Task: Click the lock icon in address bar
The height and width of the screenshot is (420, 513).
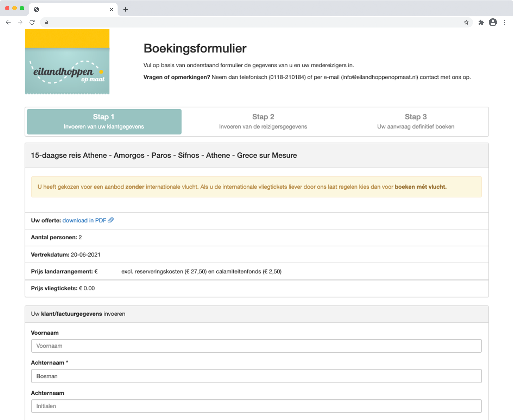Action: click(47, 23)
